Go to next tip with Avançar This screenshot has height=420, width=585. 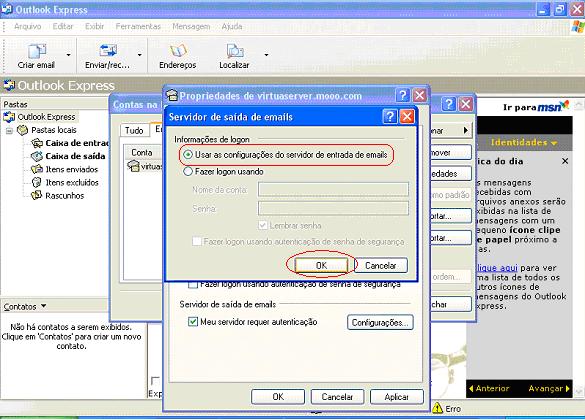point(549,388)
